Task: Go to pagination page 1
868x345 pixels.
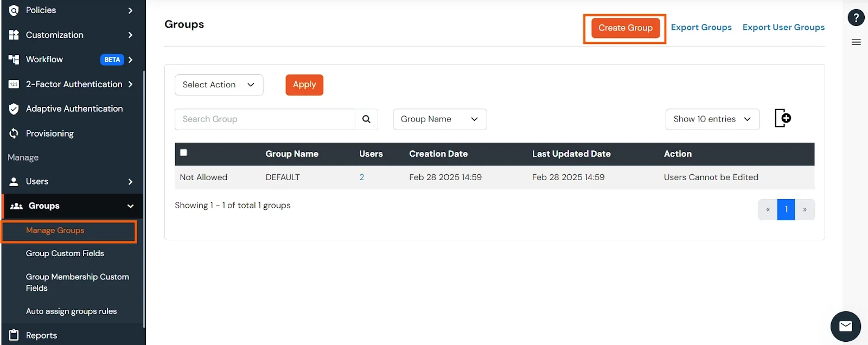Action: [x=786, y=209]
